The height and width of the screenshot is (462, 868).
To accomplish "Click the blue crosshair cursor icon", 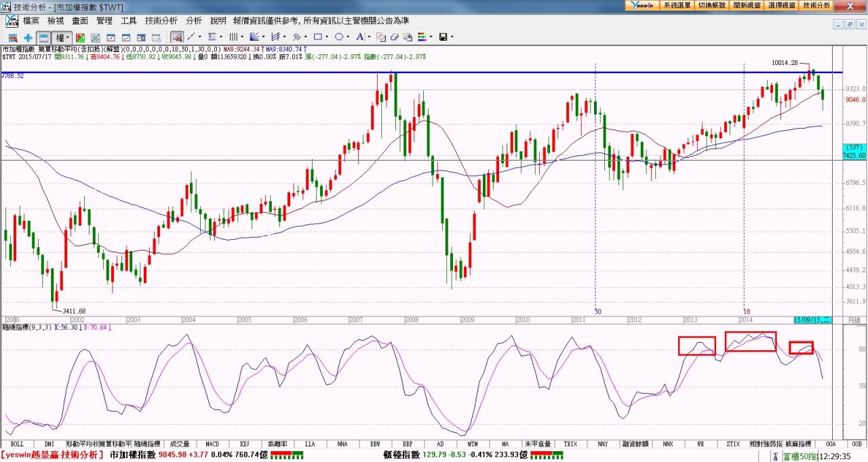I will pyautogui.click(x=28, y=37).
